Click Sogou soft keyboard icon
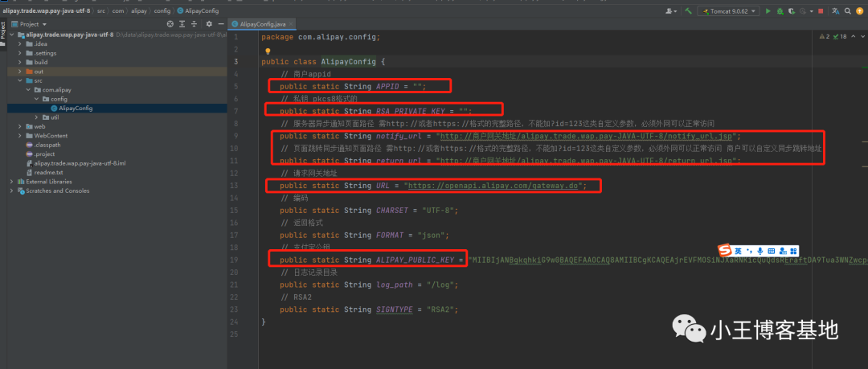The width and height of the screenshot is (868, 369). (771, 251)
